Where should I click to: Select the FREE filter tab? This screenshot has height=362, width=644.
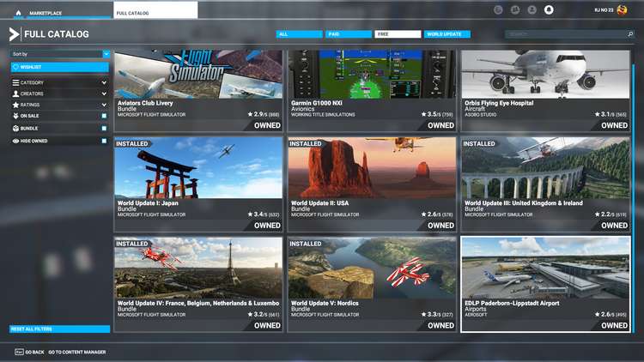coord(398,34)
